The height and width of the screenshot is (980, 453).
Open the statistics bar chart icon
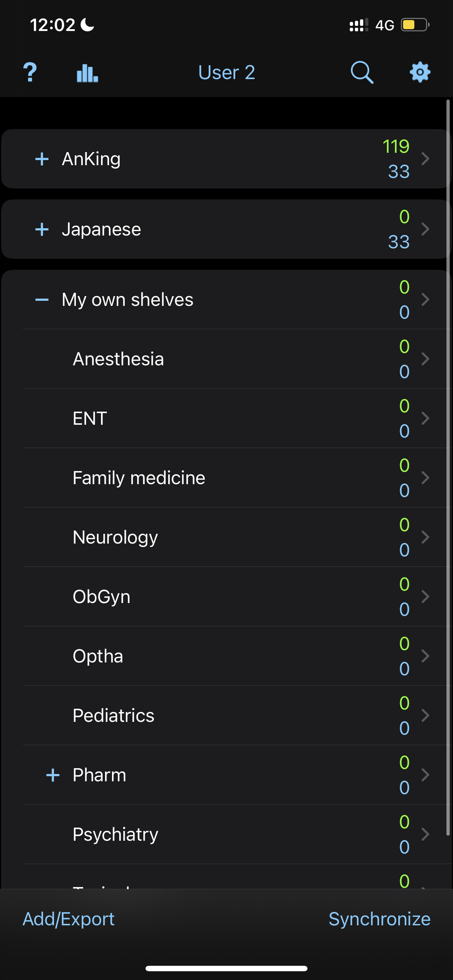pos(87,72)
